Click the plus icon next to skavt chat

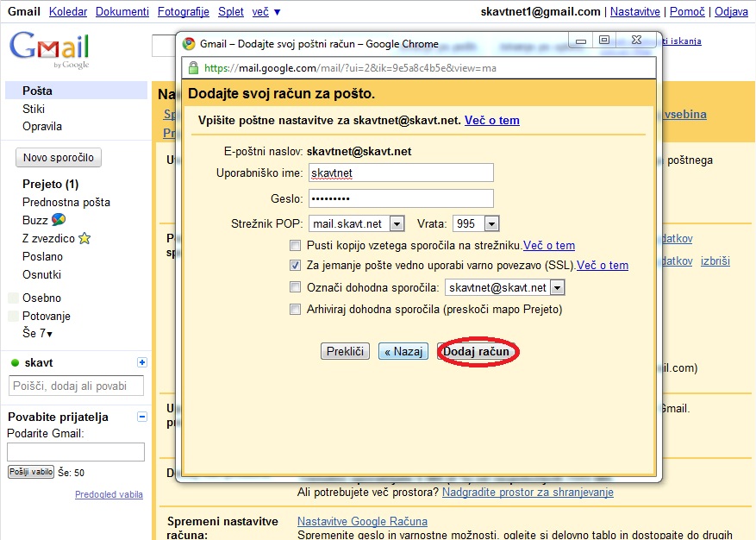pos(141,362)
